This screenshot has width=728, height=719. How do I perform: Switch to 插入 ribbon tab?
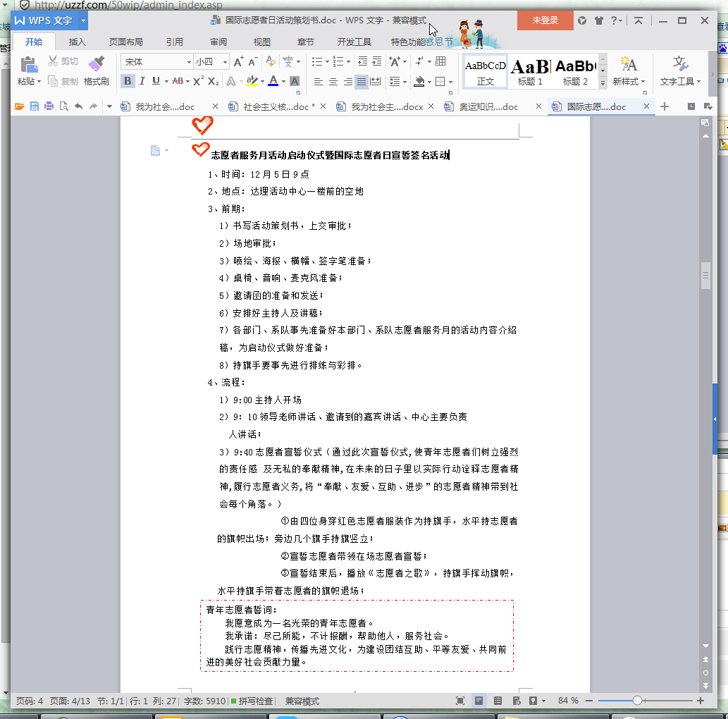(77, 42)
